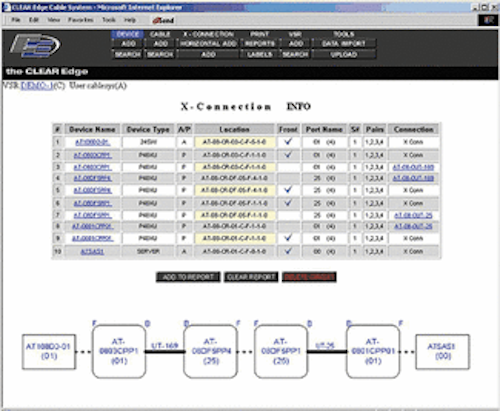Viewport: 500px width, 411px height.
Task: Click the CLEAR Edge logo graphic
Action: [35, 45]
